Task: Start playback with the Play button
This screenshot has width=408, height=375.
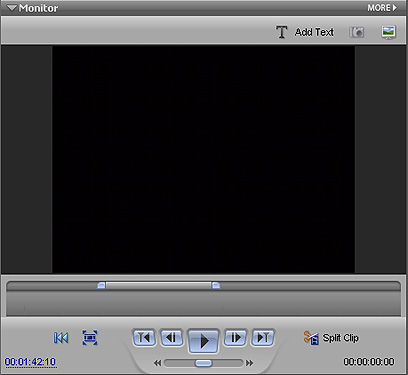Action: click(204, 340)
